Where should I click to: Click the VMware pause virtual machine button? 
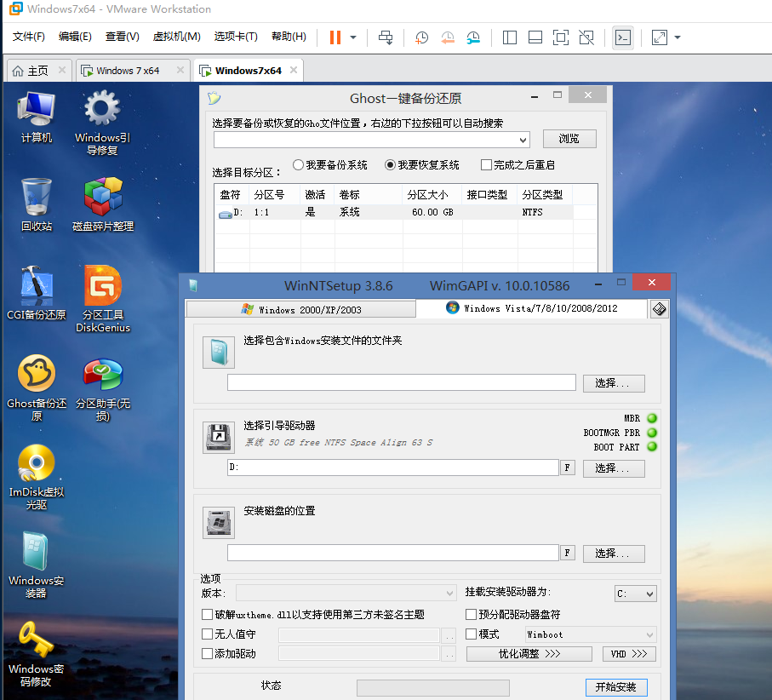click(x=335, y=37)
